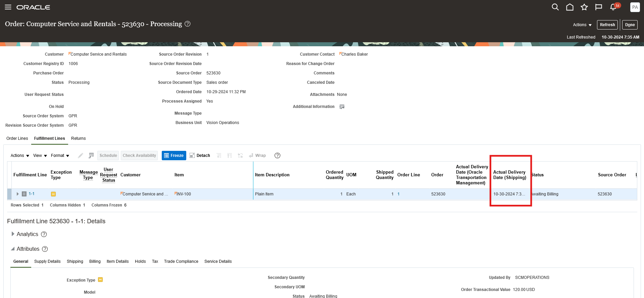Open the Favorites star icon
This screenshot has width=644, height=298.
tap(584, 7)
